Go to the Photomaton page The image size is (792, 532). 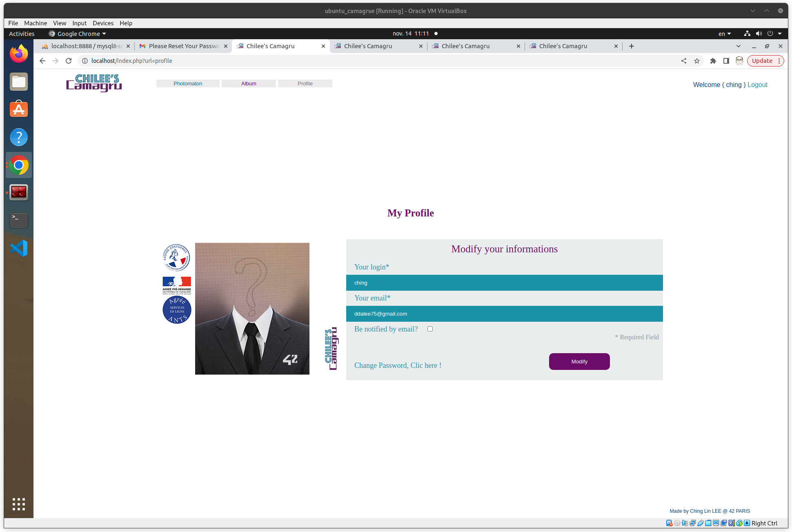[x=188, y=84]
